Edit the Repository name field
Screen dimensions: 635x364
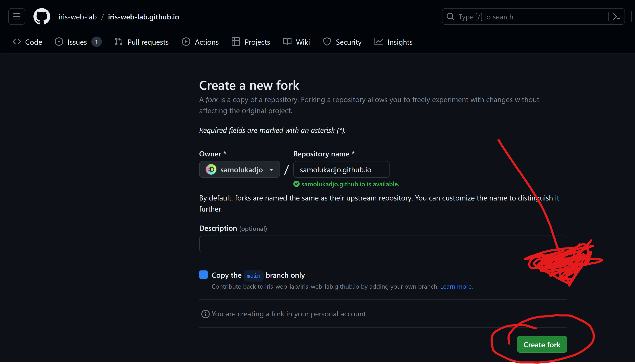coord(341,170)
